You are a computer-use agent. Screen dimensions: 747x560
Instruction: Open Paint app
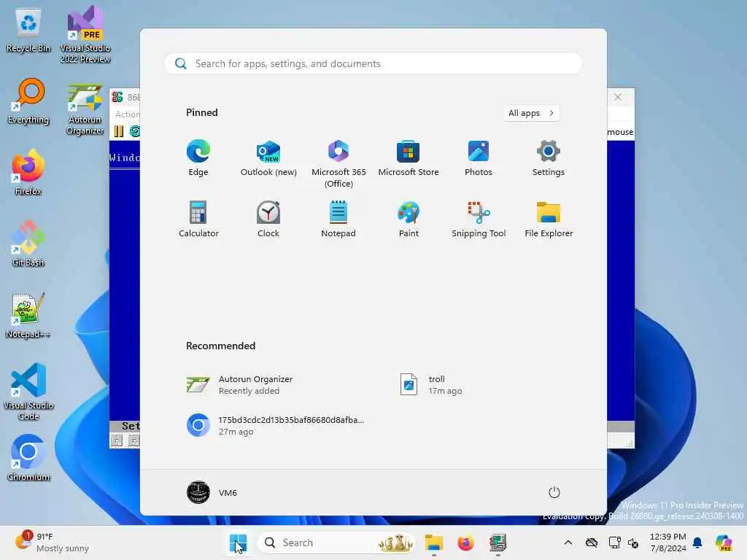(409, 219)
